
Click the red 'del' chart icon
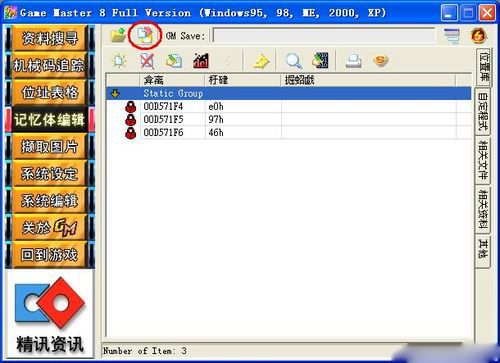coord(201,61)
